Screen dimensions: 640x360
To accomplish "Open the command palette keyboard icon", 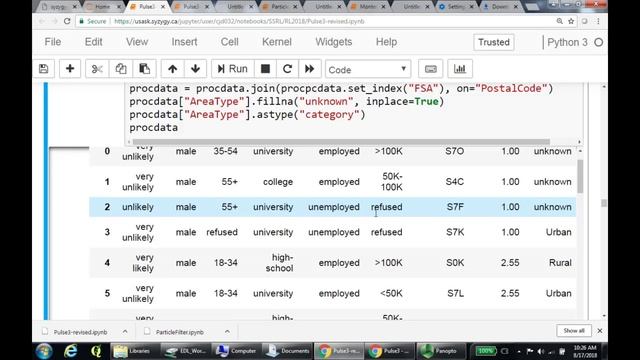I will coord(431,69).
